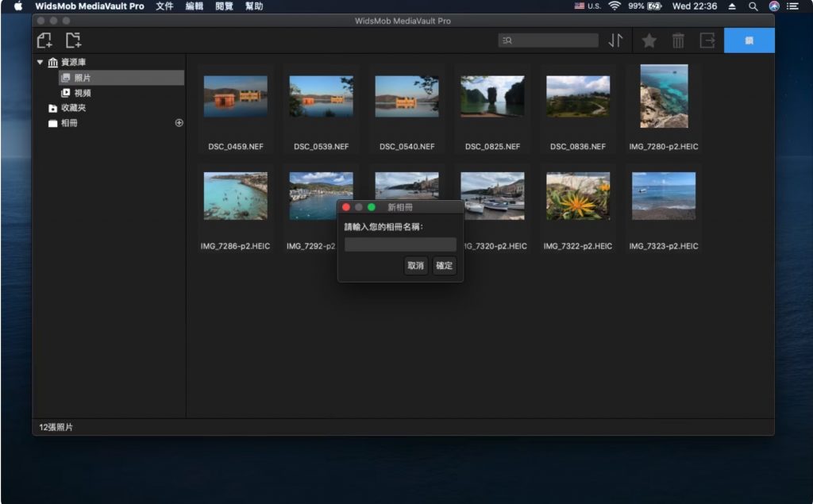
Task: Open the 幫助 menu
Action: point(253,6)
